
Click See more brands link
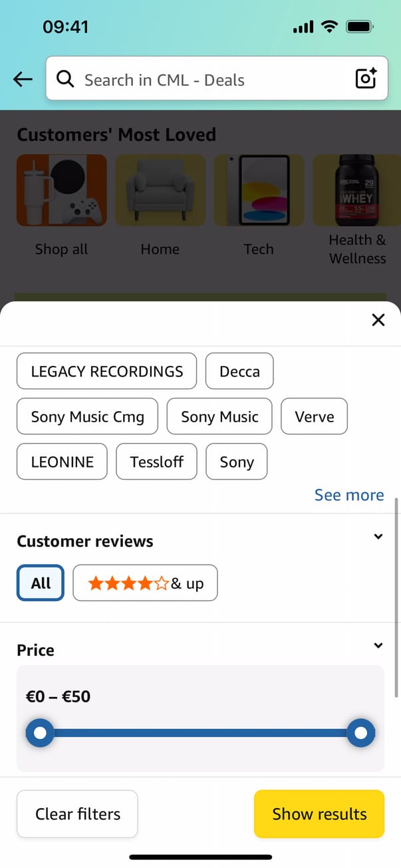click(348, 495)
